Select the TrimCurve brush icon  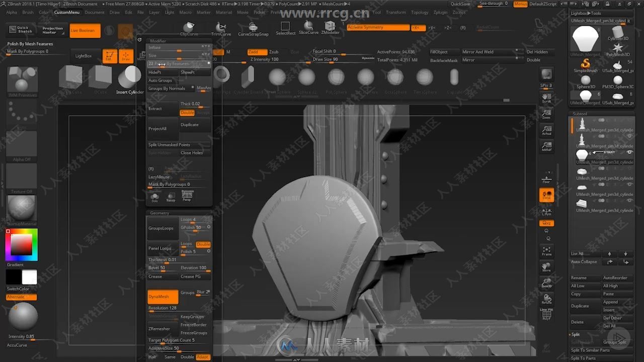(x=221, y=29)
